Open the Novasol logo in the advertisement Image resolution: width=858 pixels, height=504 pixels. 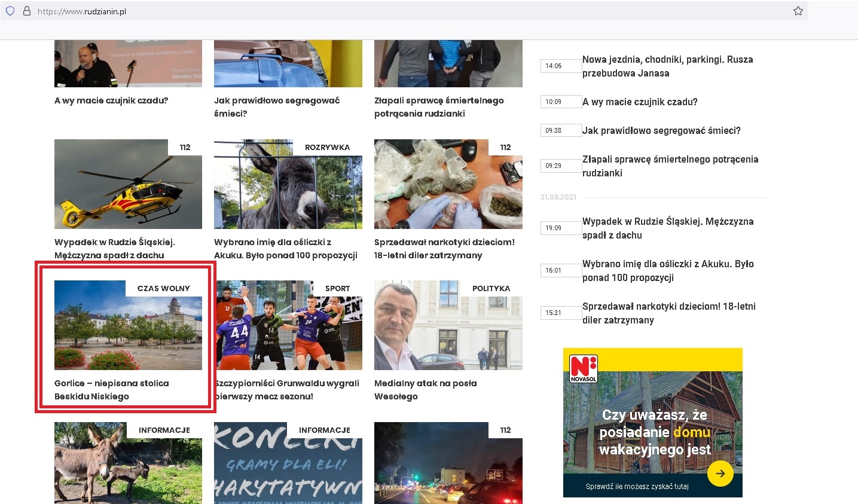tap(584, 369)
